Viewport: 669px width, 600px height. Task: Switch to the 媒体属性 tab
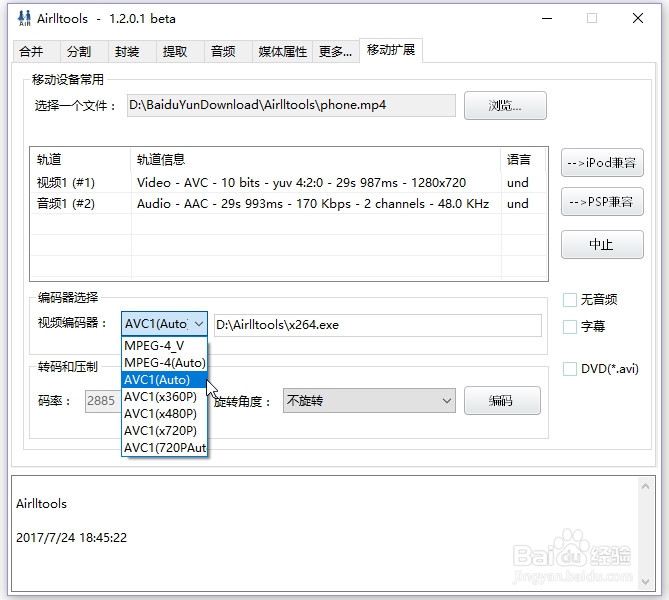282,52
